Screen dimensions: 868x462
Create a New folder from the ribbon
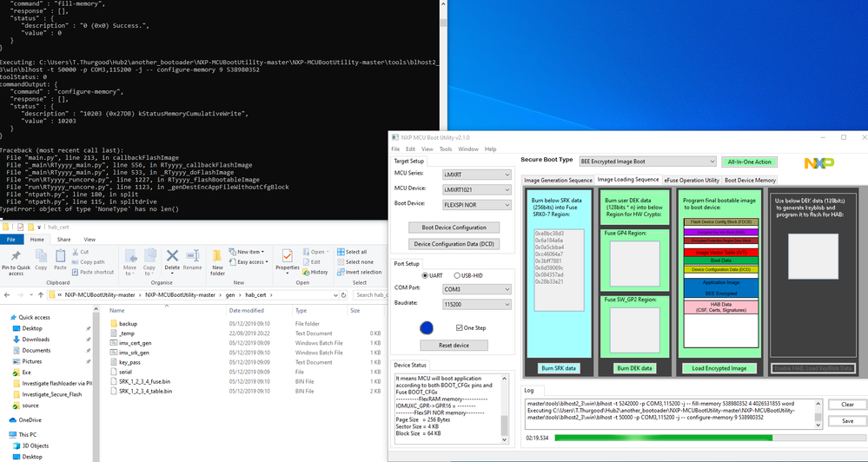tap(217, 263)
